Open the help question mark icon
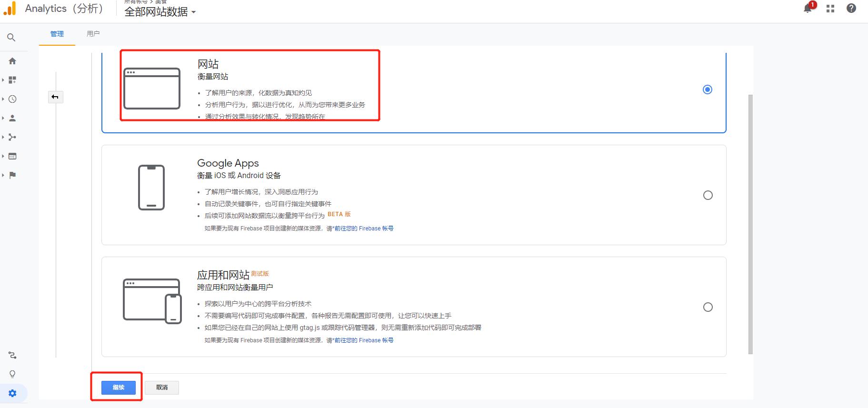 851,8
